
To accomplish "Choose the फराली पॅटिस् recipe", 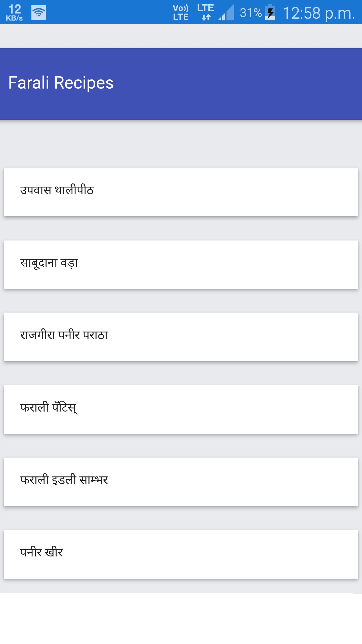I will pyautogui.click(x=181, y=409).
